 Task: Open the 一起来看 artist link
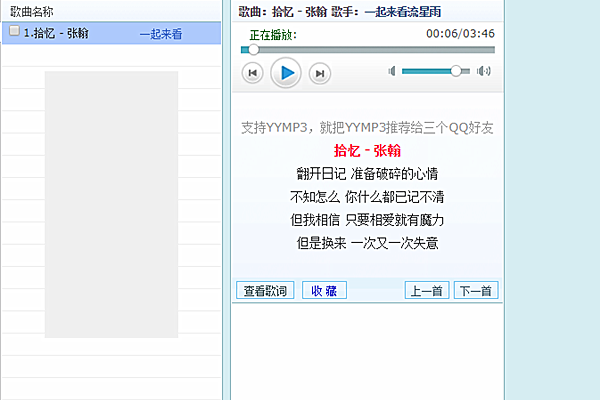161,34
